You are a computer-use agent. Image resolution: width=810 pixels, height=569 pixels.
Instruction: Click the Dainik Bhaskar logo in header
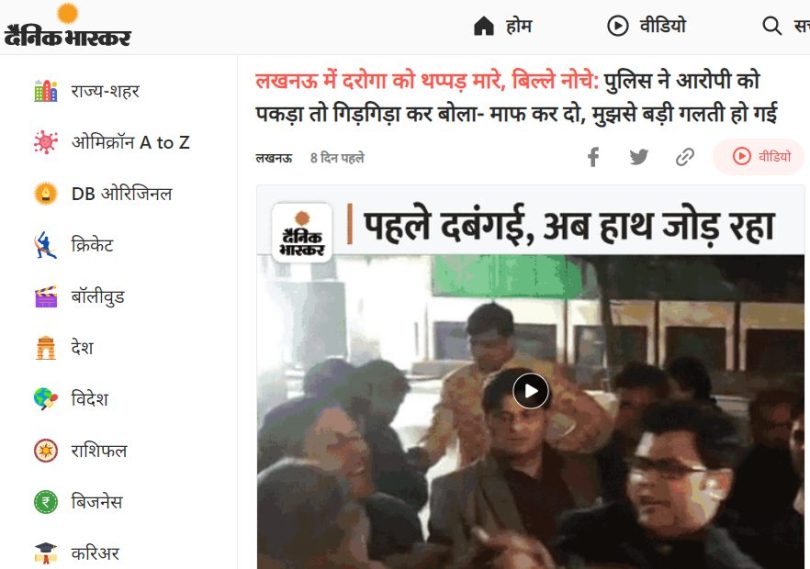(x=67, y=26)
